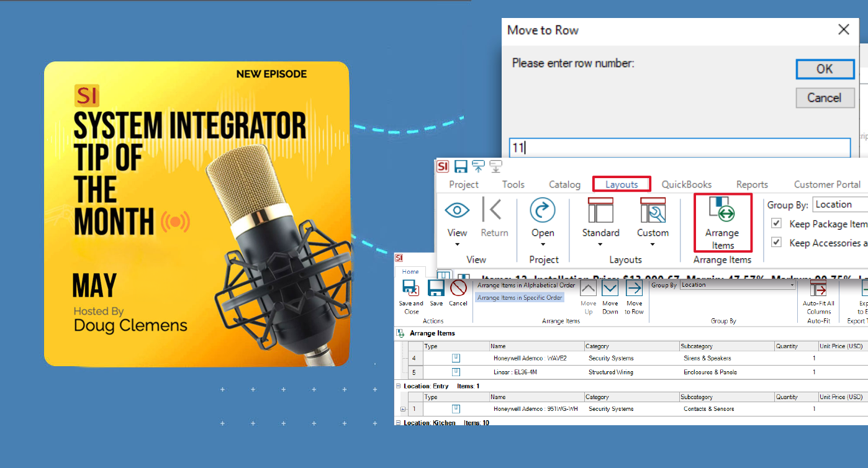Click the Category column header in first table
Screen dimensions: 868x468
coord(631,346)
